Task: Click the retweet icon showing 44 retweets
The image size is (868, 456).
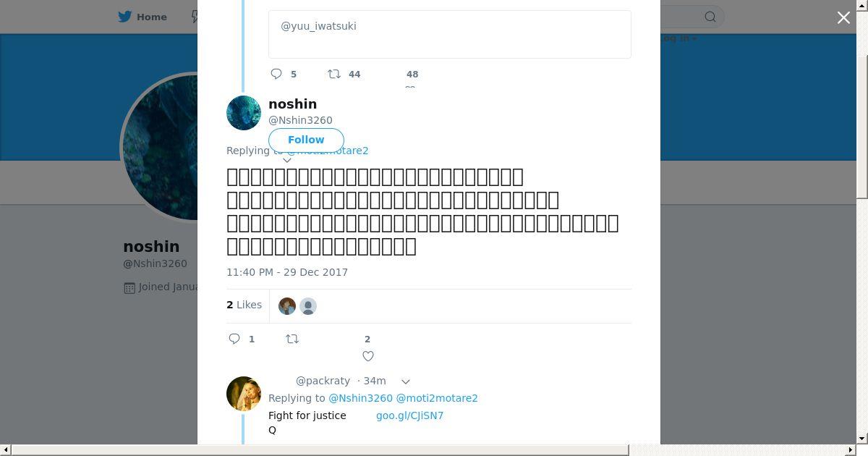Action: point(334,74)
